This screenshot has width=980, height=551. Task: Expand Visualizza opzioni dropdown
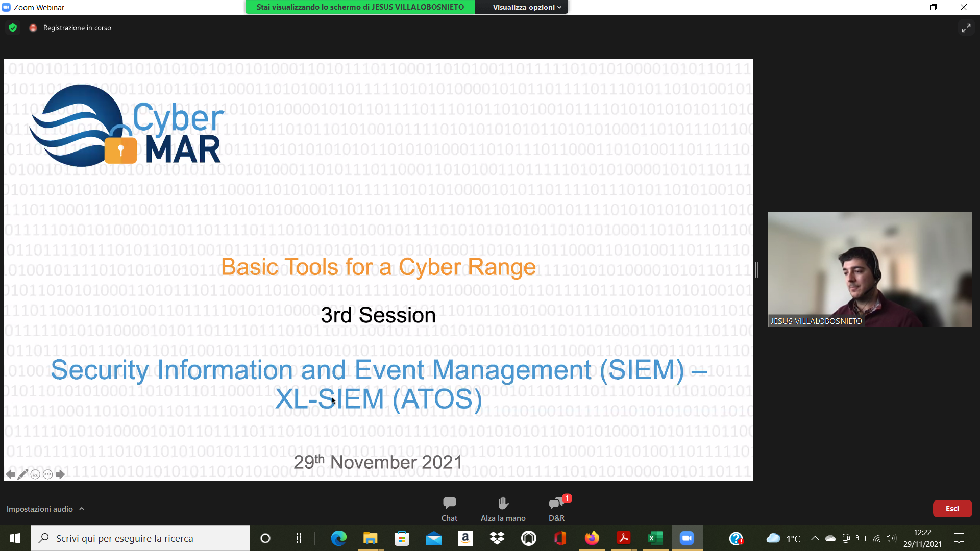click(x=527, y=7)
